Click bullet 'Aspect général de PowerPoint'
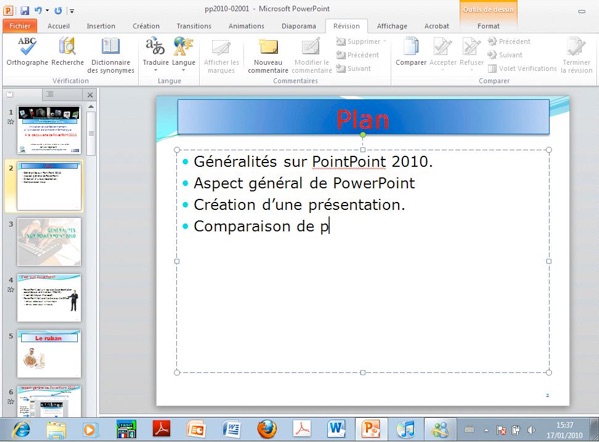This screenshot has height=442, width=599. point(304,183)
